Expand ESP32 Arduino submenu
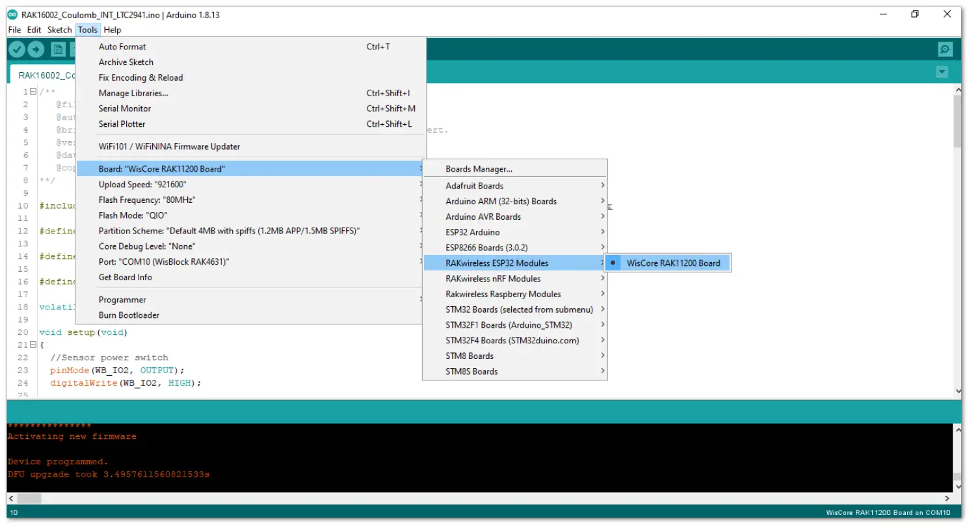 click(515, 232)
